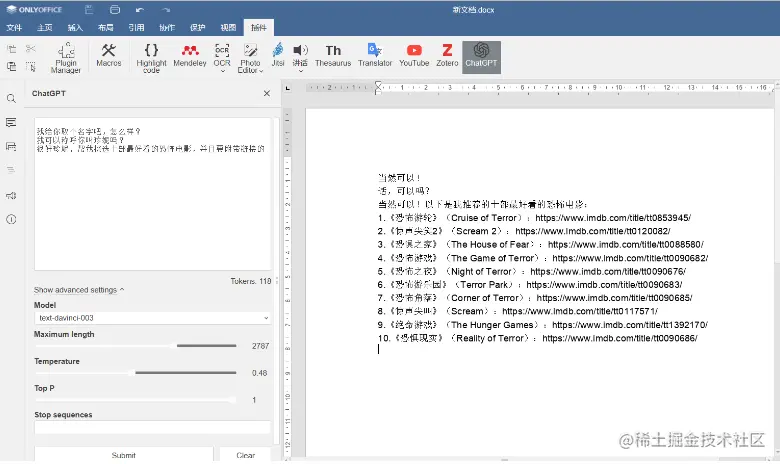Open the Translator plugin
The image size is (780, 464).
coord(375,55)
